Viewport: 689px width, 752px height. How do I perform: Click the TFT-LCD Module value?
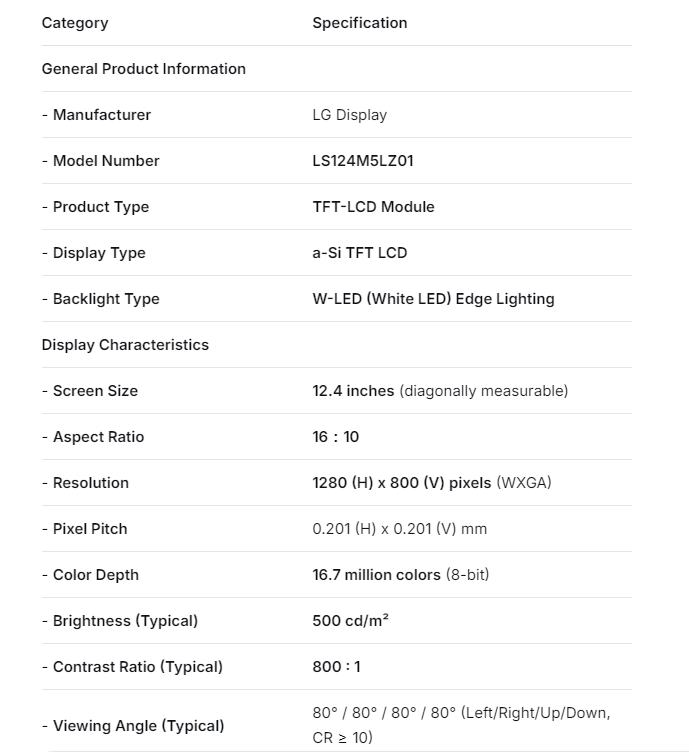pos(373,207)
